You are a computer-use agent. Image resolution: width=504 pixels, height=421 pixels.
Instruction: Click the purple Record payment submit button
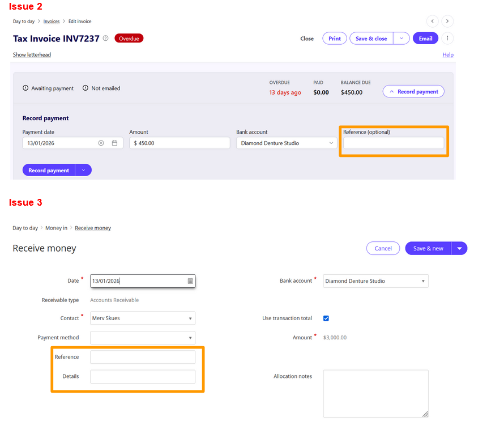(x=49, y=170)
